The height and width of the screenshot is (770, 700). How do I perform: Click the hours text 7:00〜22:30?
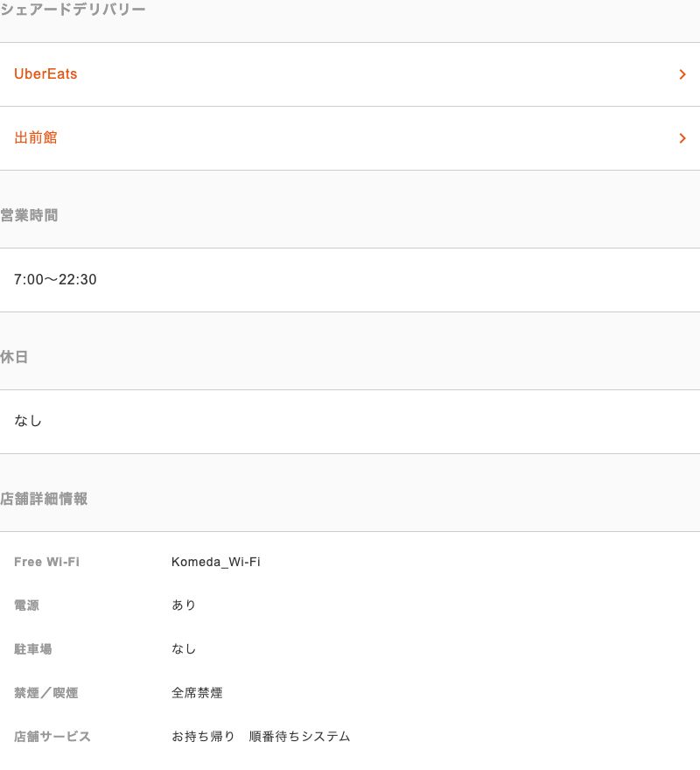pos(55,279)
